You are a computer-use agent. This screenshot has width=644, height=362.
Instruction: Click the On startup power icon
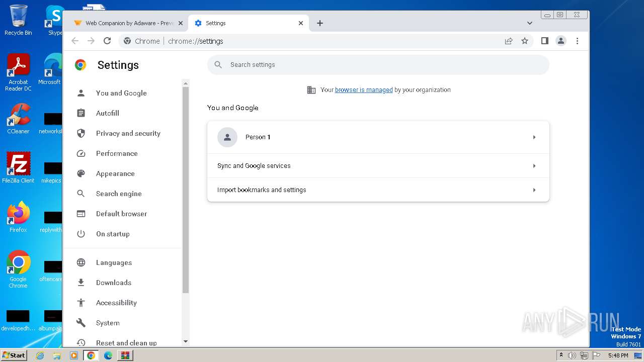pyautogui.click(x=80, y=234)
